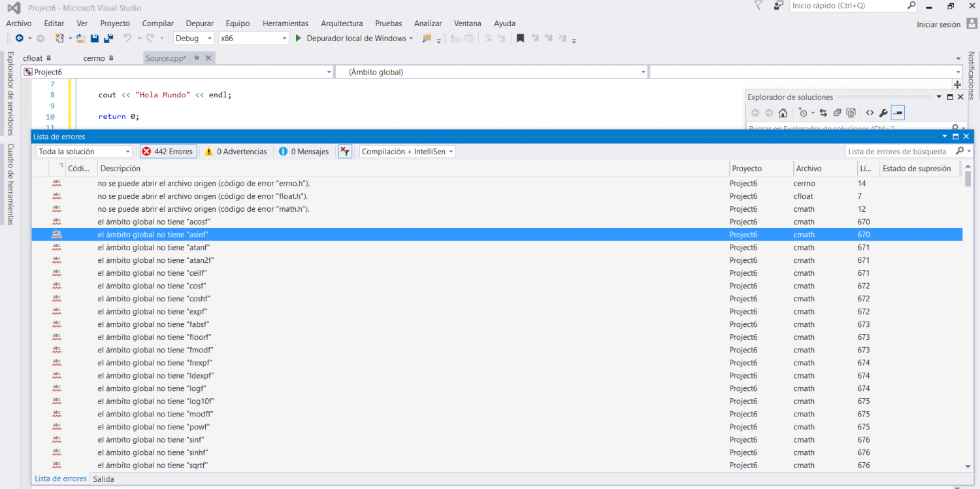Viewport: 980px width, 489px height.
Task: Click the Descripción column header
Action: point(413,169)
